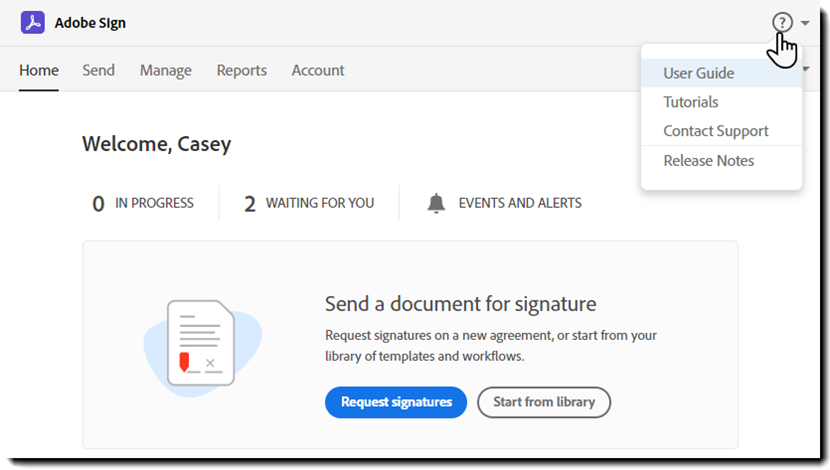Click Start from library button
Viewport: 830px width, 470px height.
pos(544,402)
